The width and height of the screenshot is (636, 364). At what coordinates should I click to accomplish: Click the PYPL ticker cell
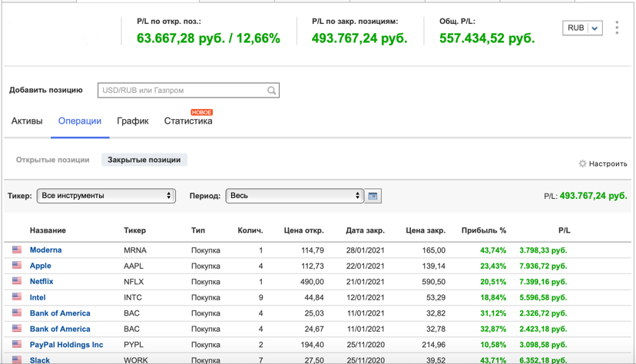click(x=134, y=345)
